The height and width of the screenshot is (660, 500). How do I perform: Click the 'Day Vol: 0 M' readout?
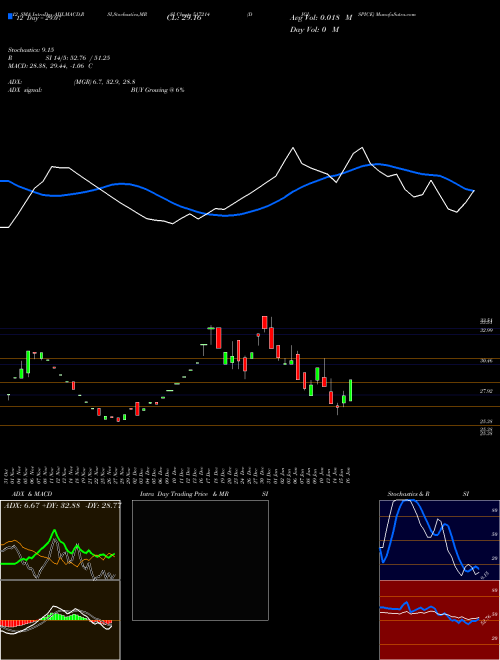(315, 29)
